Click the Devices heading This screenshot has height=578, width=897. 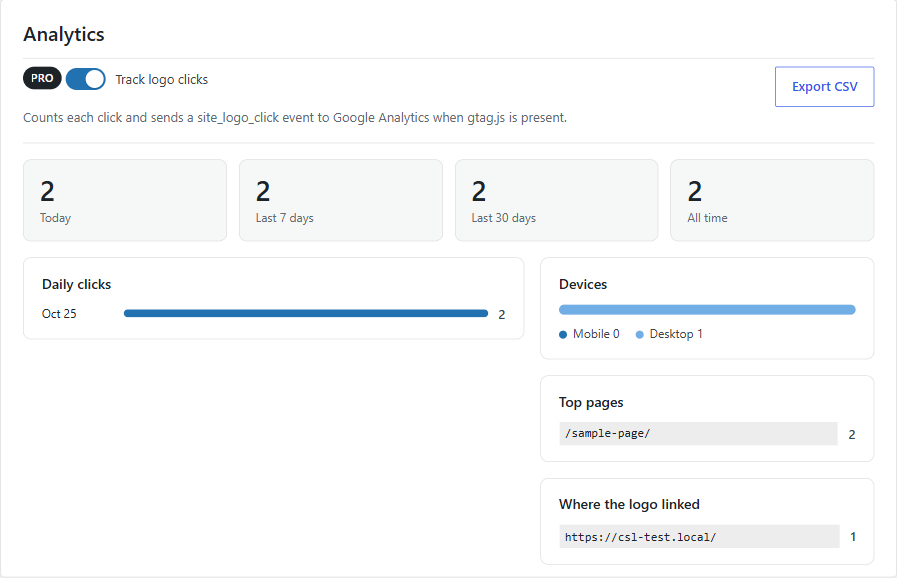583,284
